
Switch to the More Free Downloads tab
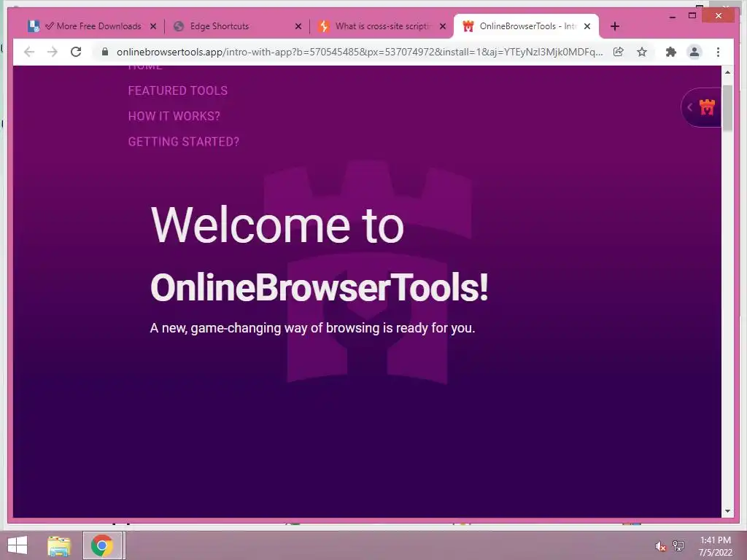tap(93, 26)
